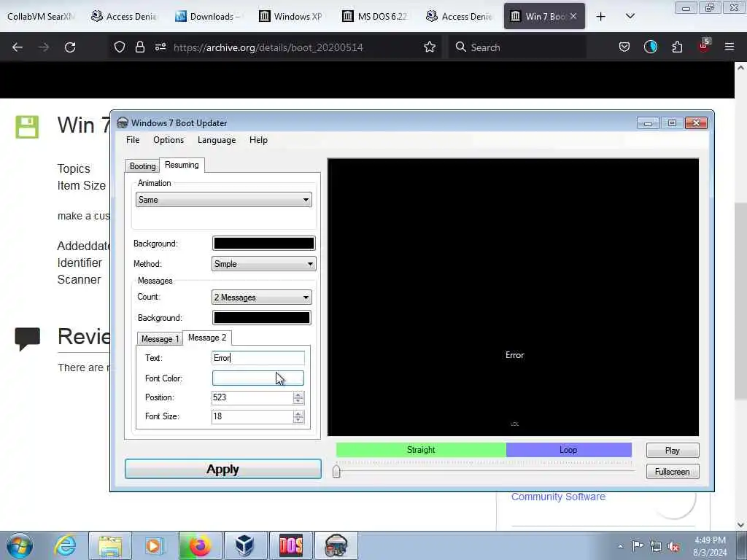Open the Font Color swatch
The height and width of the screenshot is (560, 747).
(x=258, y=378)
